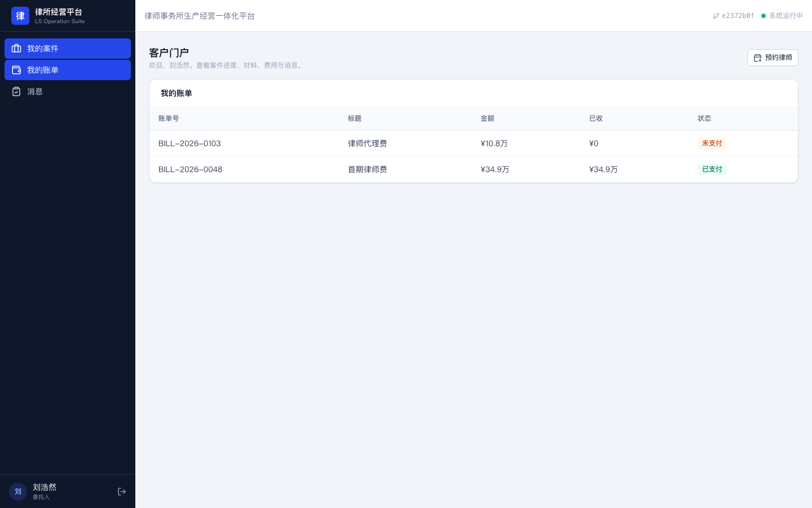Click the 账单号 column header
Screen dimensions: 812x508
(169, 119)
